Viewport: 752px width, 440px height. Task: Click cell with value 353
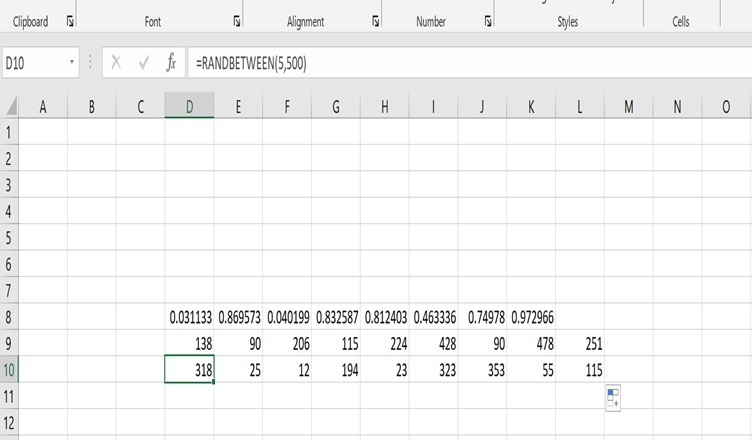tap(482, 369)
